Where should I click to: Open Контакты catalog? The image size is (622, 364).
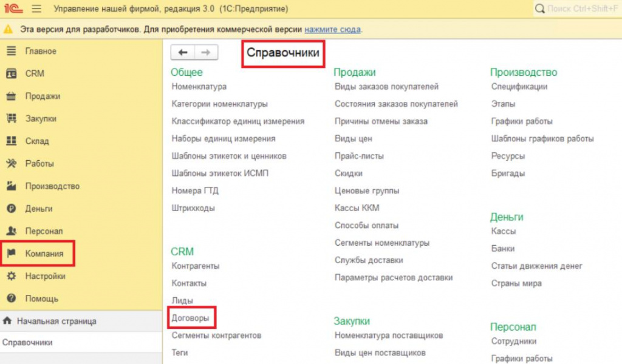click(189, 283)
